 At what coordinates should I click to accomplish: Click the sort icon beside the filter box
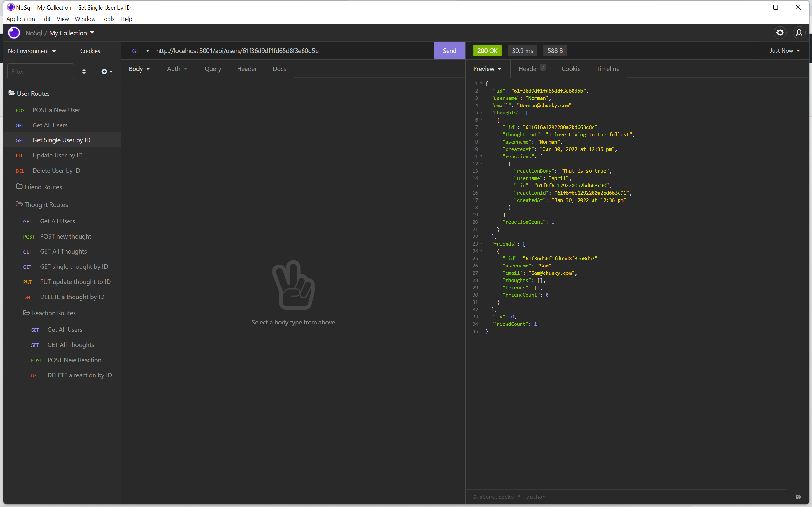84,71
